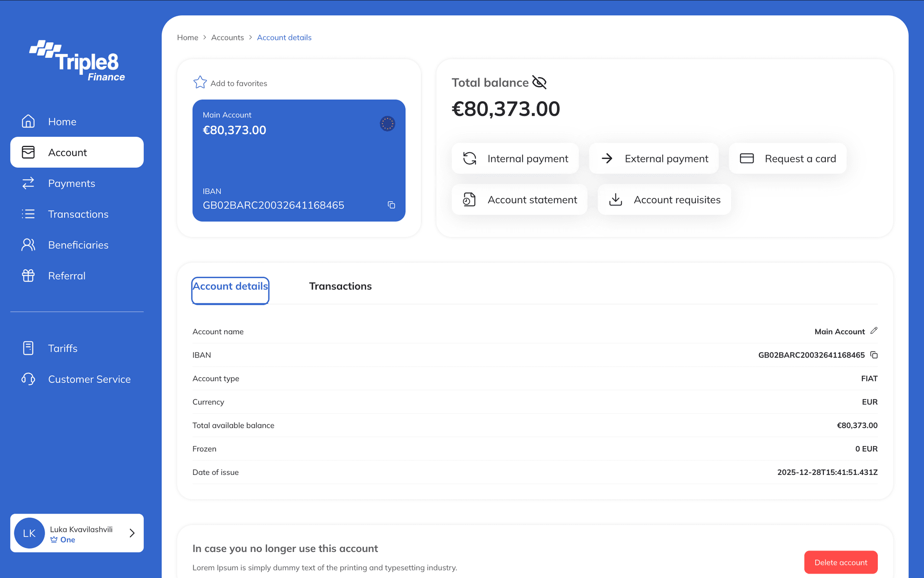Click the star icon to add favorite
The width and height of the screenshot is (924, 578).
(200, 82)
